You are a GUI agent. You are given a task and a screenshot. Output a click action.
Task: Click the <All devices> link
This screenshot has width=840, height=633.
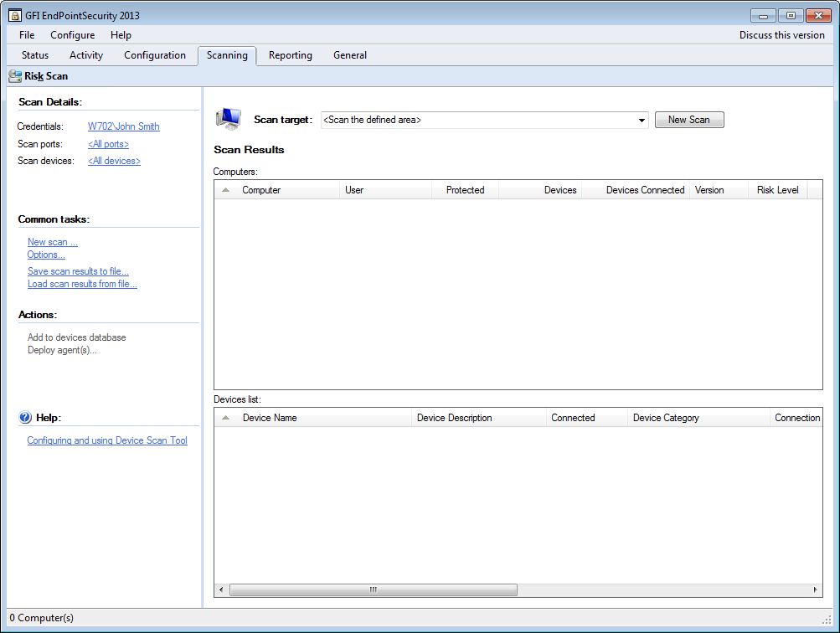[114, 161]
